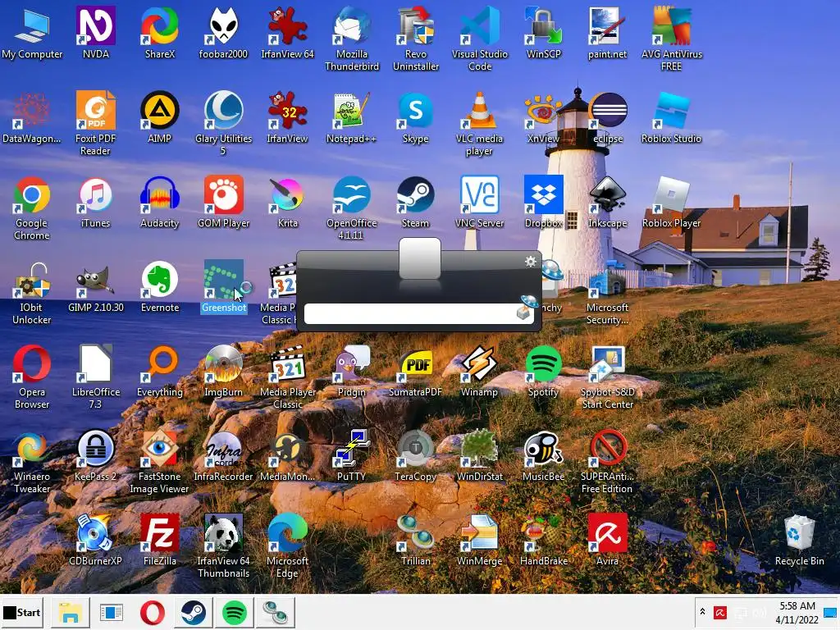
Task: Open Launchy options via gear icon
Action: click(x=531, y=262)
